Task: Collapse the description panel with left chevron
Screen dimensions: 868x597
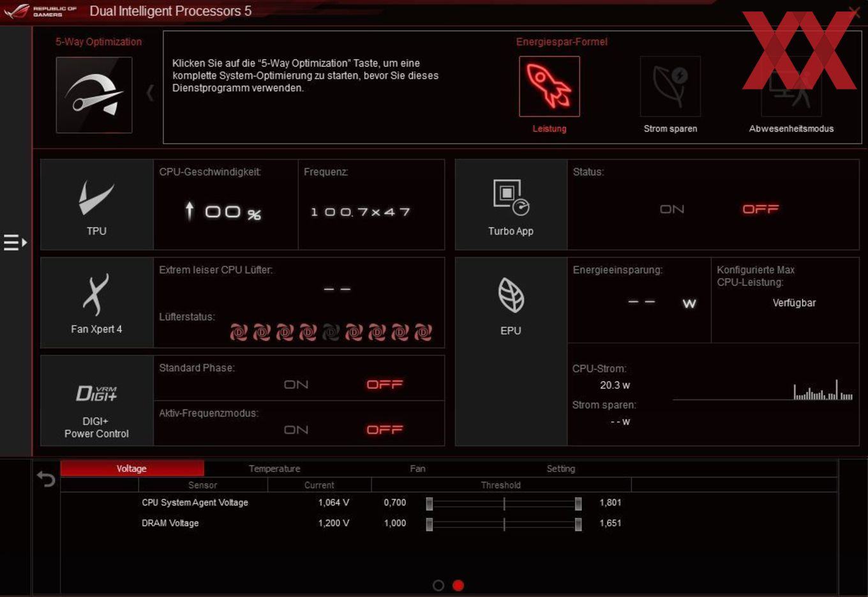Action: click(x=150, y=93)
